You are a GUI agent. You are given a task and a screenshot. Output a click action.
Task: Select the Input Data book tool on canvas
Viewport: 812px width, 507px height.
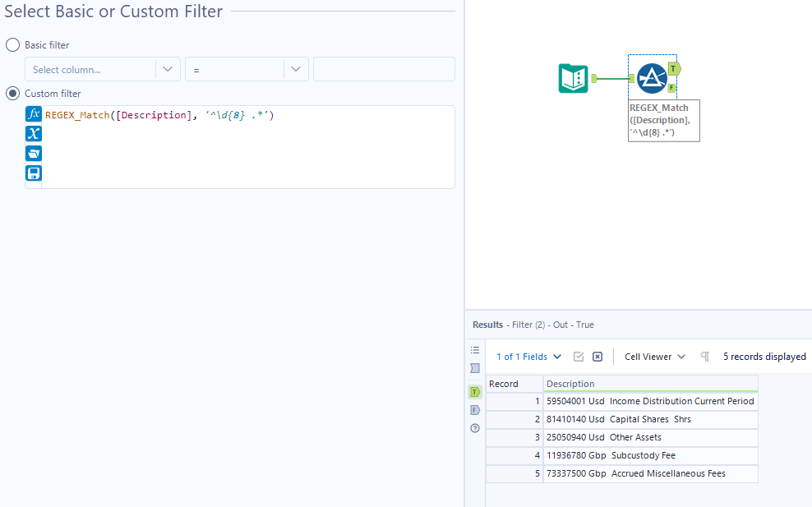point(574,79)
